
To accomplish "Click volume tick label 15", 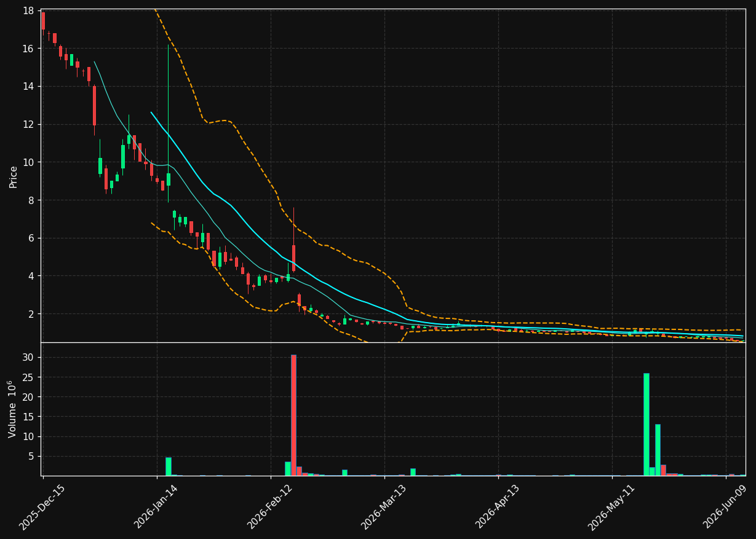I will (28, 417).
